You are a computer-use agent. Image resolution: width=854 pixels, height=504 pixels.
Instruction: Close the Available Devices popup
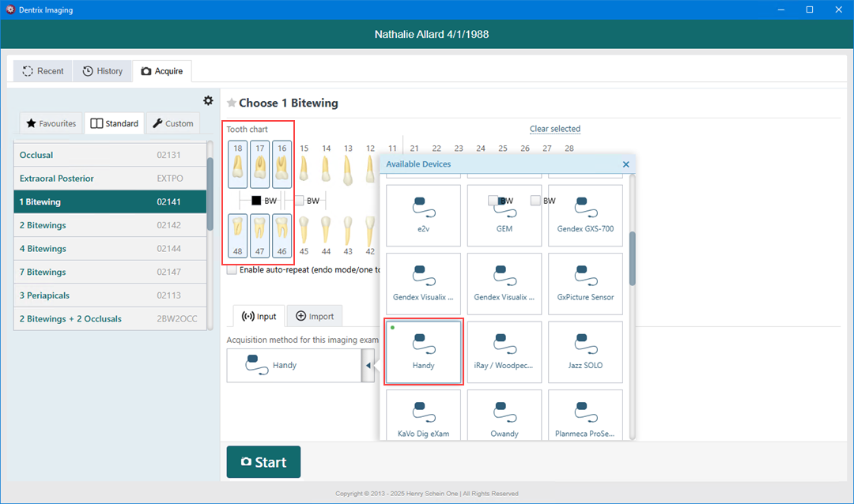[x=625, y=164]
